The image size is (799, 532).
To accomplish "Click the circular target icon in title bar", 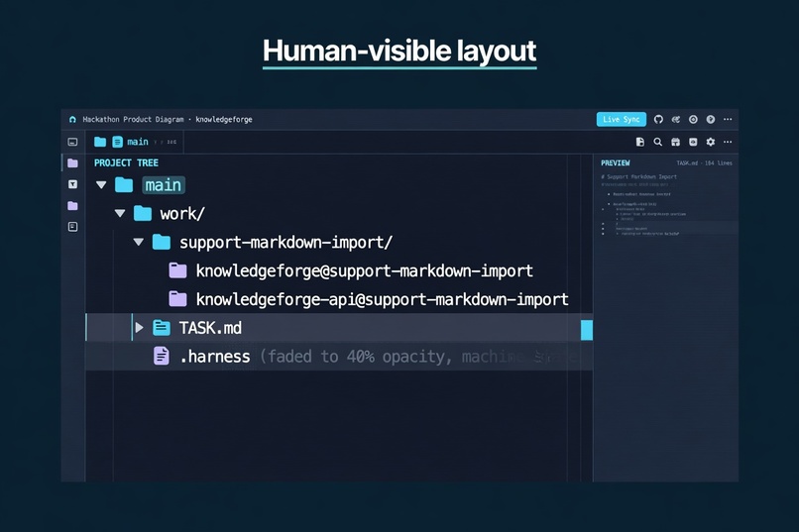I will [693, 119].
